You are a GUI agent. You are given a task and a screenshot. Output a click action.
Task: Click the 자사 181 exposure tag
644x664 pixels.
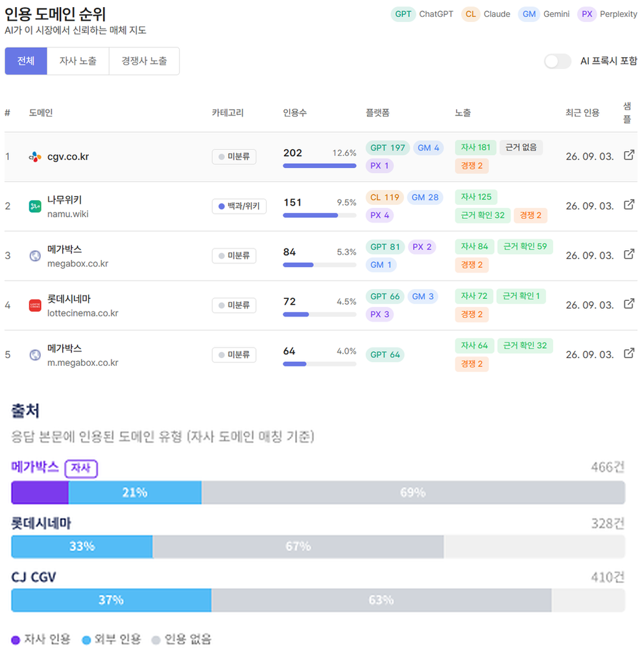(475, 147)
